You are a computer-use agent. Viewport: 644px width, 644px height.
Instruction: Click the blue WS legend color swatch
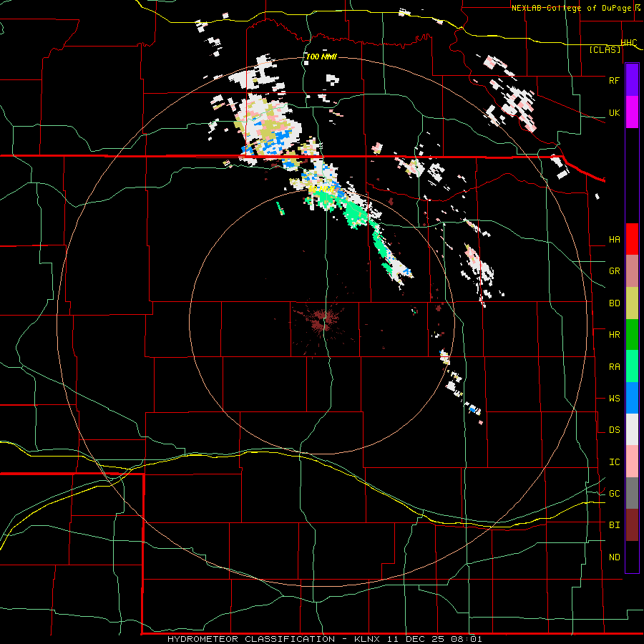pos(632,398)
